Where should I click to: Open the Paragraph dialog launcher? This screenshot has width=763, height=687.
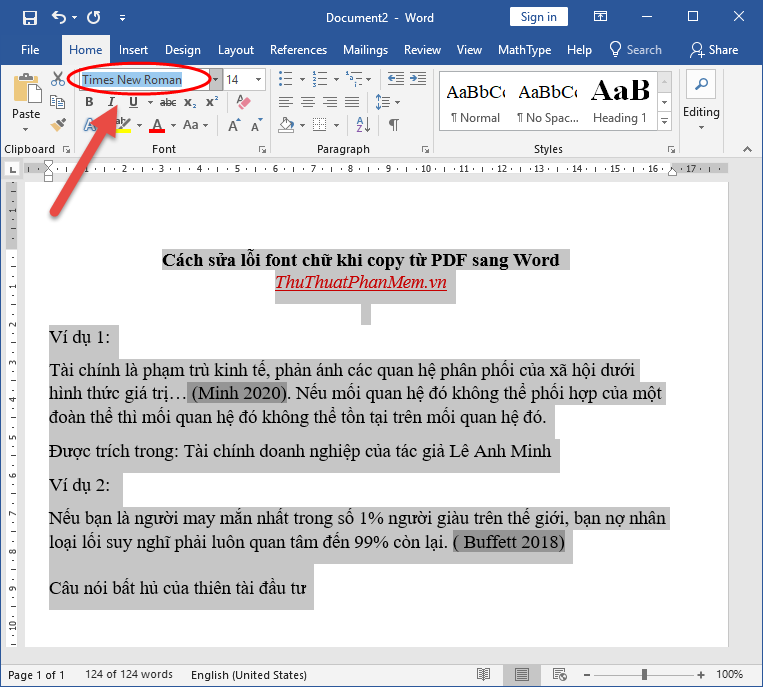(x=425, y=149)
